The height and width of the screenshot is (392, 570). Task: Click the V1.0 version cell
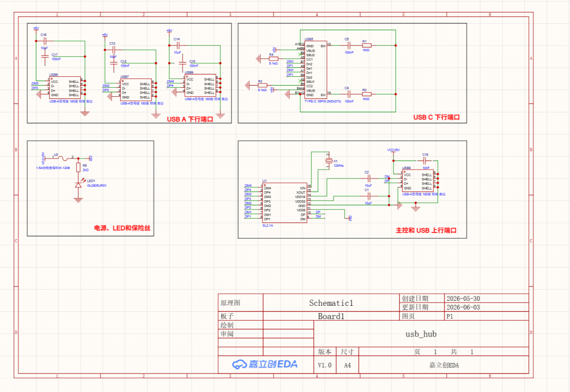pyautogui.click(x=325, y=365)
